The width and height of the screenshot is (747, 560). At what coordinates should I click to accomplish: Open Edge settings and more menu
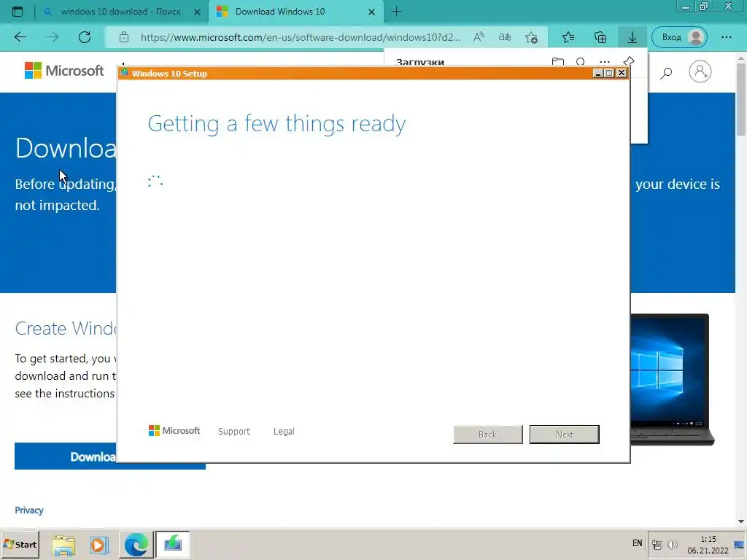click(x=726, y=37)
